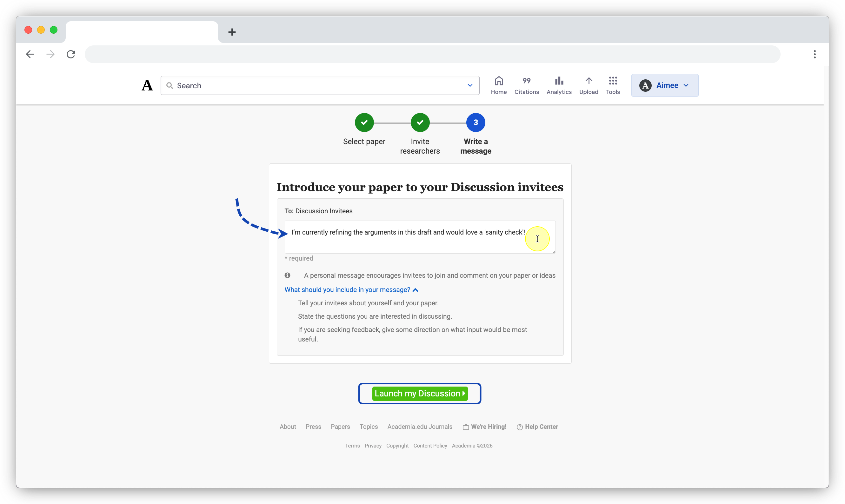
Task: Open the Copyright footer link
Action: pos(397,446)
